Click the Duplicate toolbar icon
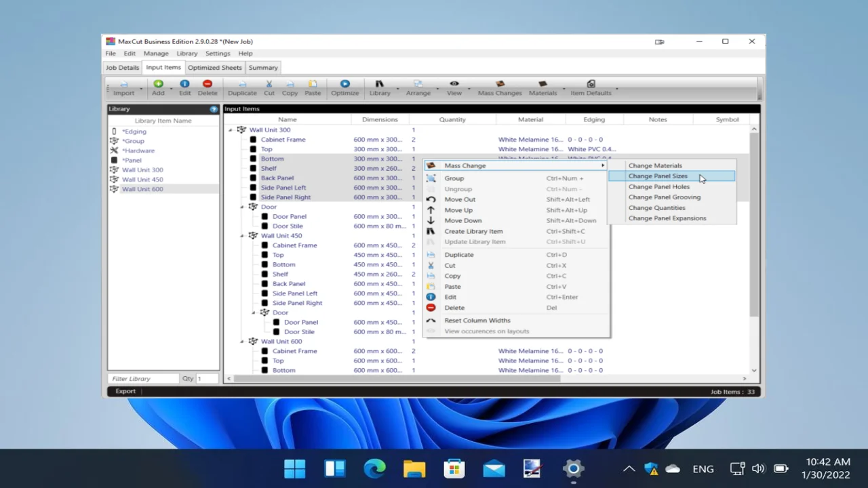 tap(242, 84)
